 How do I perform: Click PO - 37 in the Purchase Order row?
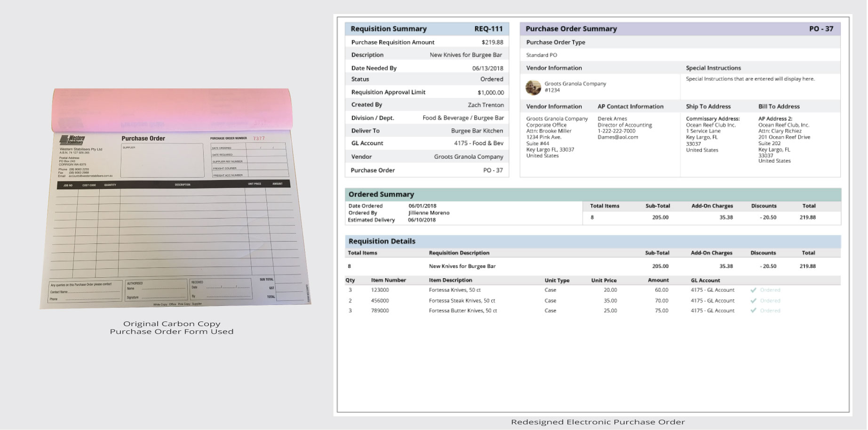point(493,170)
